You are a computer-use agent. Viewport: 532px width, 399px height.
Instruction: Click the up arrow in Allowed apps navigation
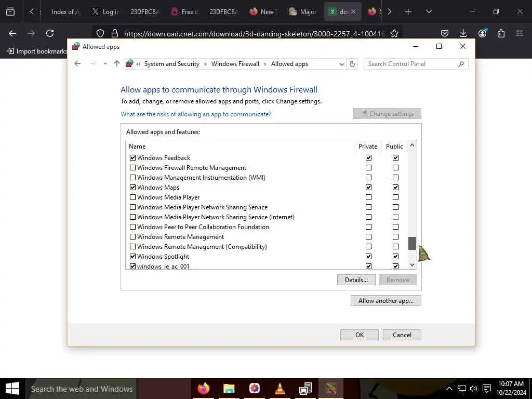click(x=117, y=64)
